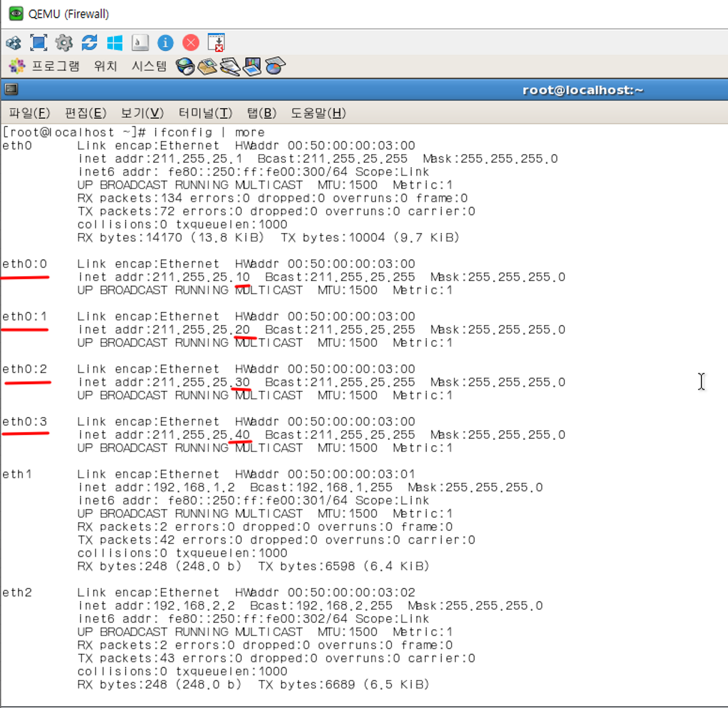Open the viewer settings gear
The height and width of the screenshot is (708, 728).
[64, 43]
